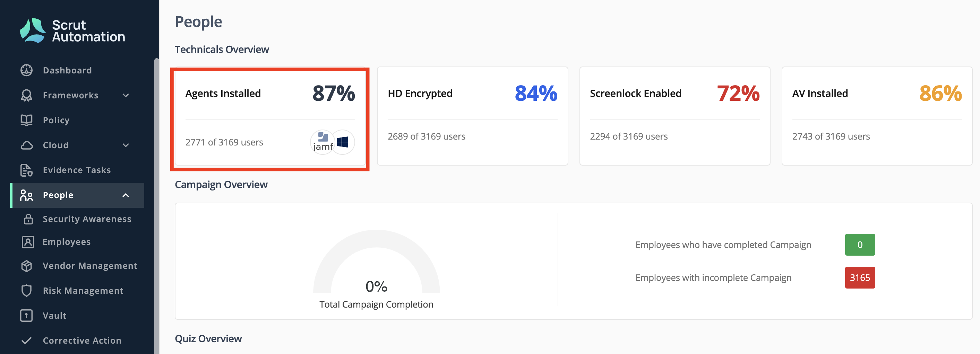Click the Evidence Tasks document icon
Image resolution: width=980 pixels, height=354 pixels.
pyautogui.click(x=26, y=170)
